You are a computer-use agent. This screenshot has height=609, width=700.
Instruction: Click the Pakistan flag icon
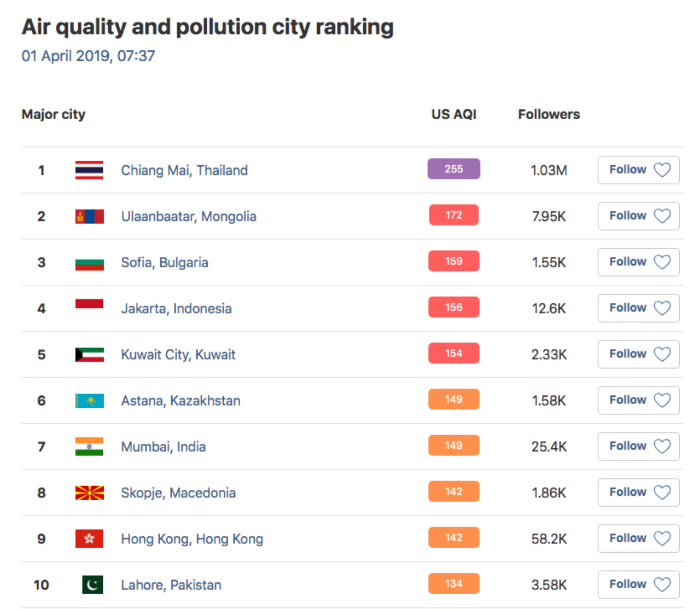[92, 585]
